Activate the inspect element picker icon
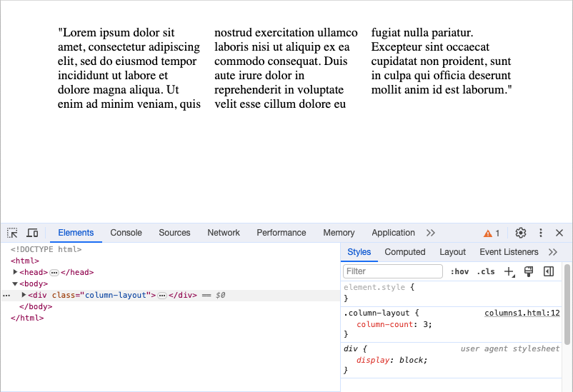This screenshot has width=573, height=392. (12, 233)
